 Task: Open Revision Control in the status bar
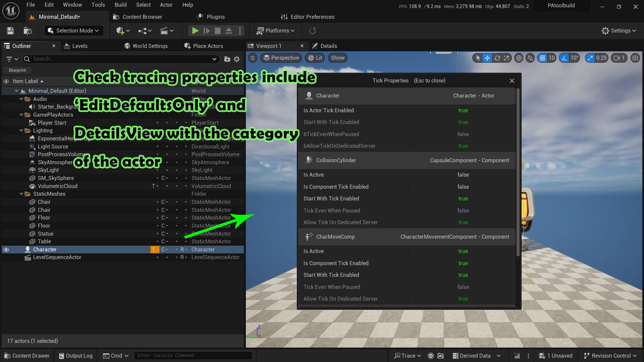[x=610, y=356]
